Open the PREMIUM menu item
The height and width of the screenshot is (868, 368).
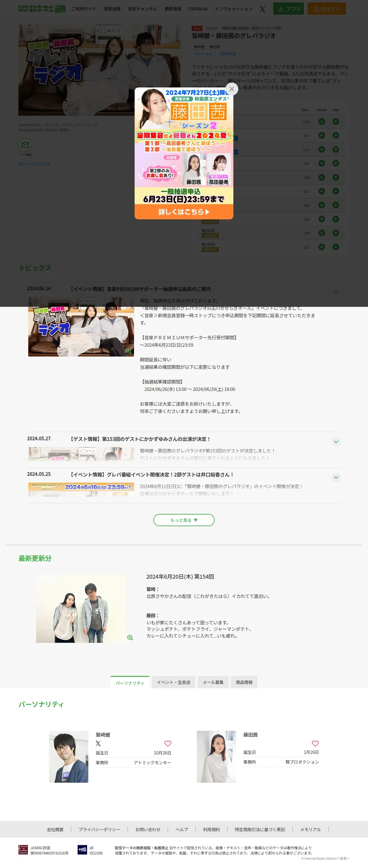pyautogui.click(x=198, y=9)
